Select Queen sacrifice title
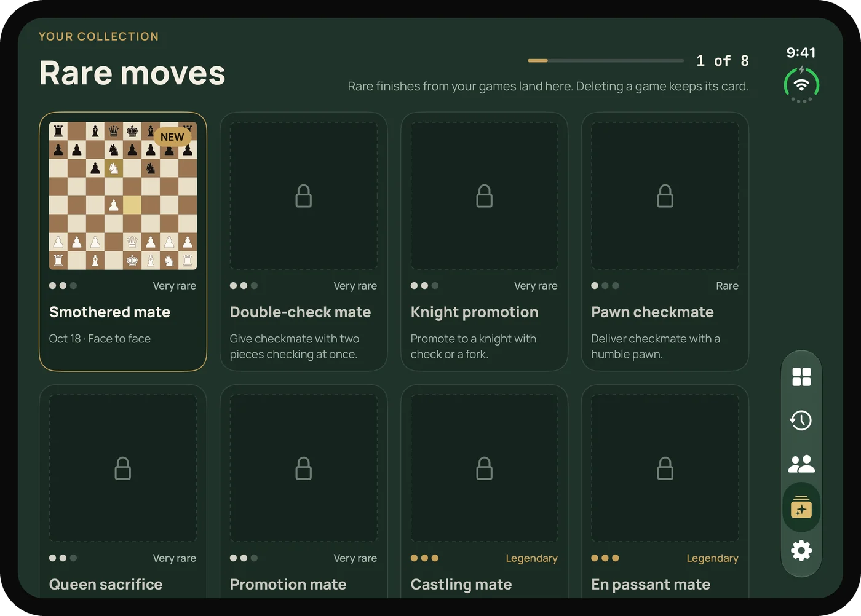 [106, 585]
